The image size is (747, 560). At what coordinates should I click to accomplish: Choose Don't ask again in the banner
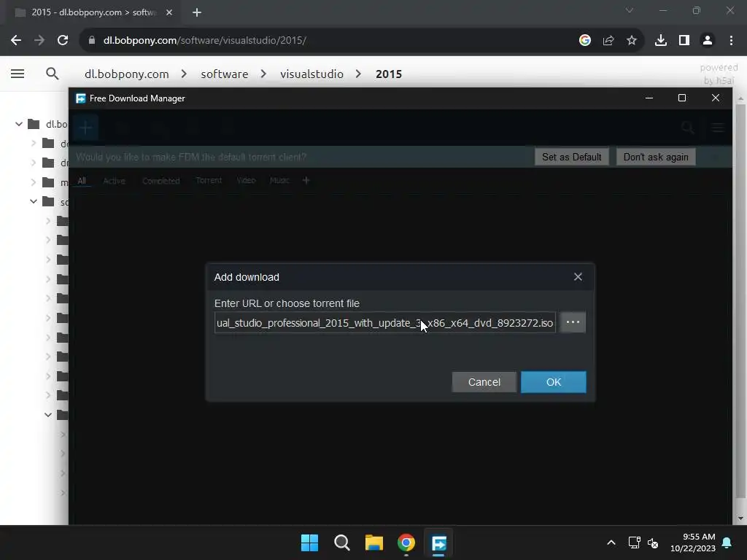click(x=656, y=157)
